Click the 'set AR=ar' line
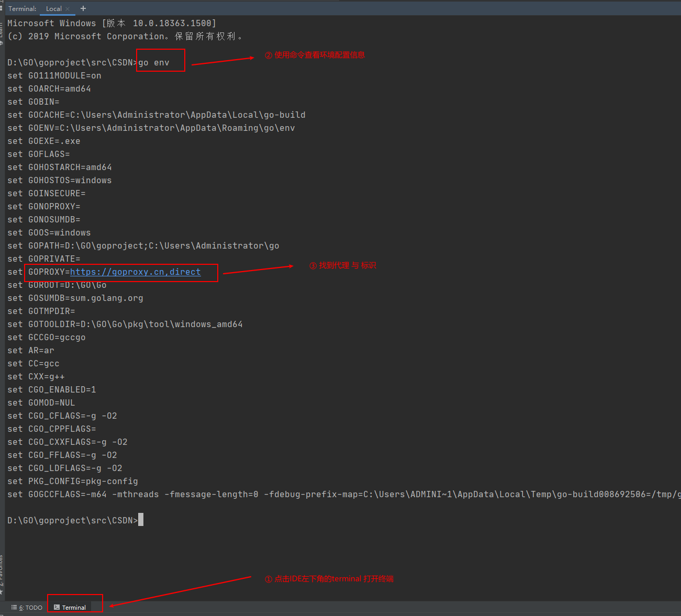The width and height of the screenshot is (681, 616). (x=31, y=351)
